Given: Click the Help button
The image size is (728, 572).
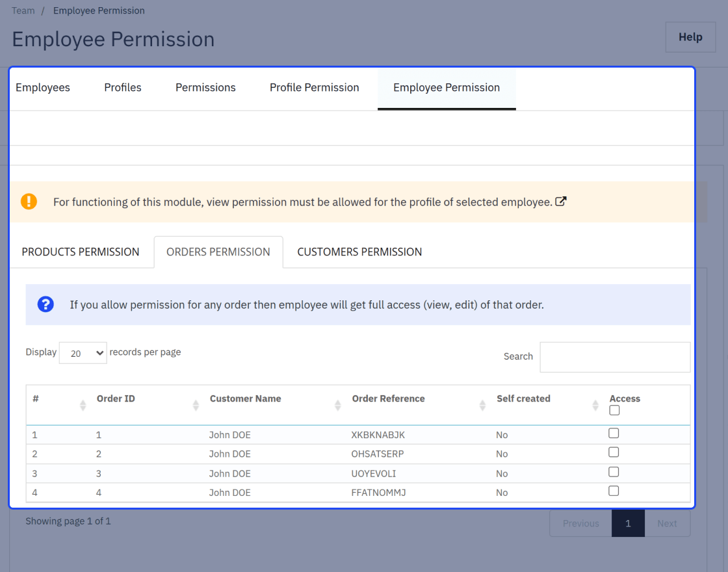Looking at the screenshot, I should [x=690, y=37].
